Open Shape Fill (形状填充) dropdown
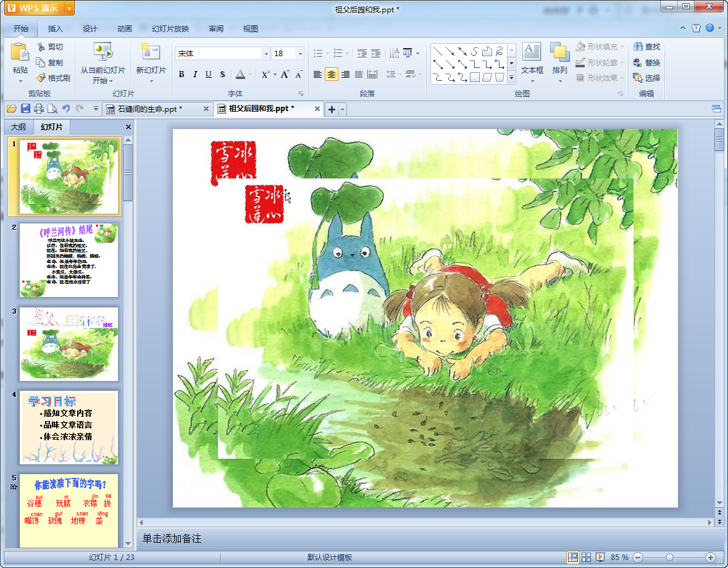The image size is (728, 568). coord(600,47)
